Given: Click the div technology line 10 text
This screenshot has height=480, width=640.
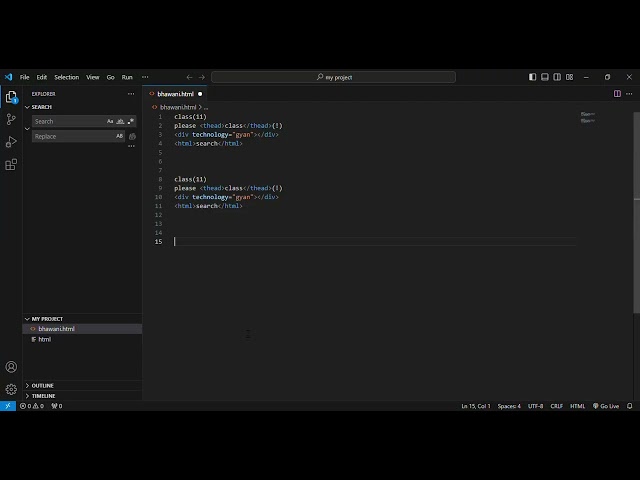Looking at the screenshot, I should pos(226,197).
